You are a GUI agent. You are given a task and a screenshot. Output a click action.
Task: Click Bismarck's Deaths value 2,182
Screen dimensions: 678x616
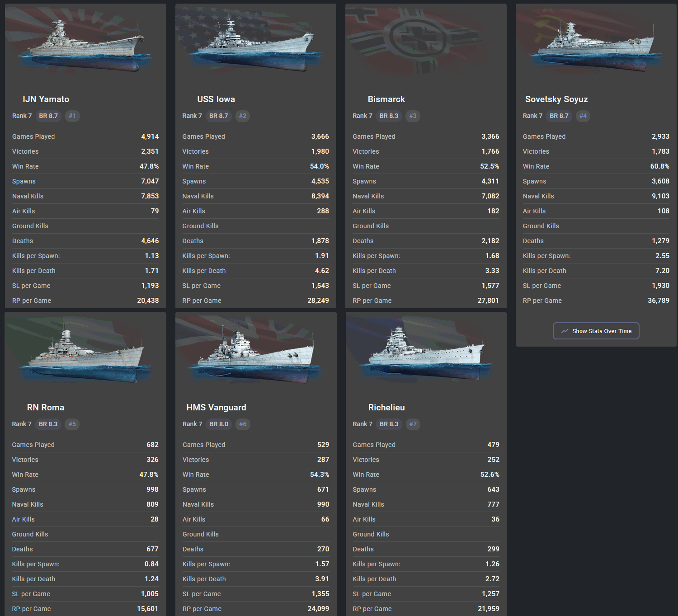(x=490, y=241)
